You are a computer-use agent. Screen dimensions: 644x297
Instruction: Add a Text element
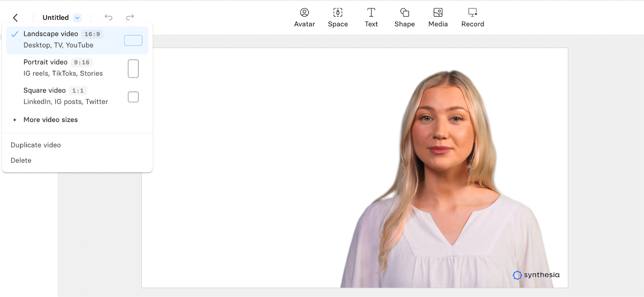[x=371, y=18]
